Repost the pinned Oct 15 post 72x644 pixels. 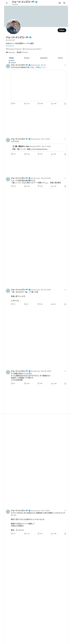(25, 103)
